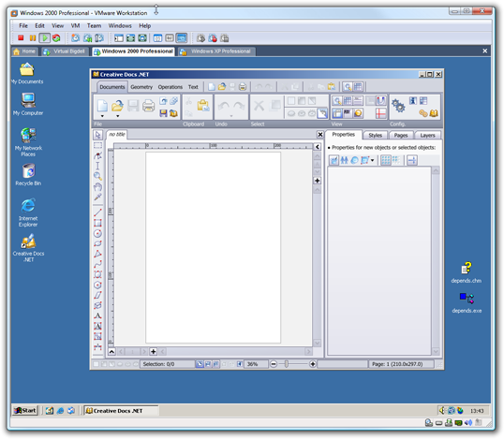Image resolution: width=504 pixels, height=439 pixels.
Task: Click the Windows Start button
Action: click(25, 410)
